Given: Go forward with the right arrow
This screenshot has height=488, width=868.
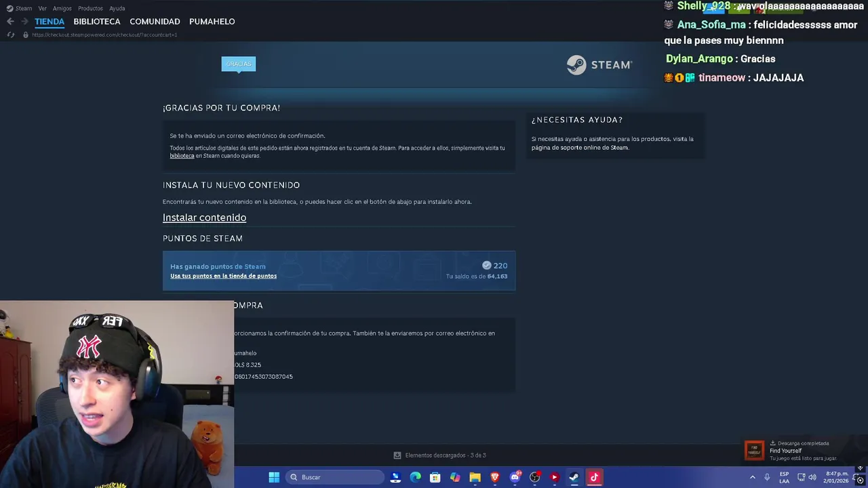Looking at the screenshot, I should [24, 22].
